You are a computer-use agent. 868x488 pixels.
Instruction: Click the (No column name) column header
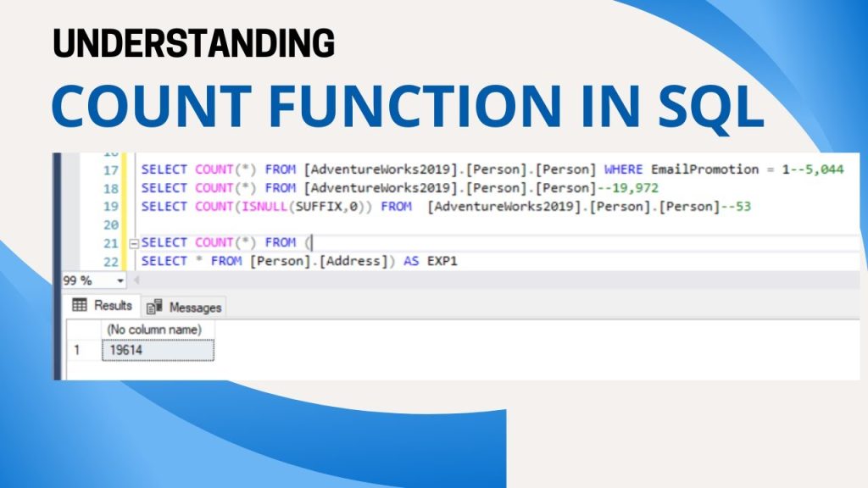click(x=158, y=329)
